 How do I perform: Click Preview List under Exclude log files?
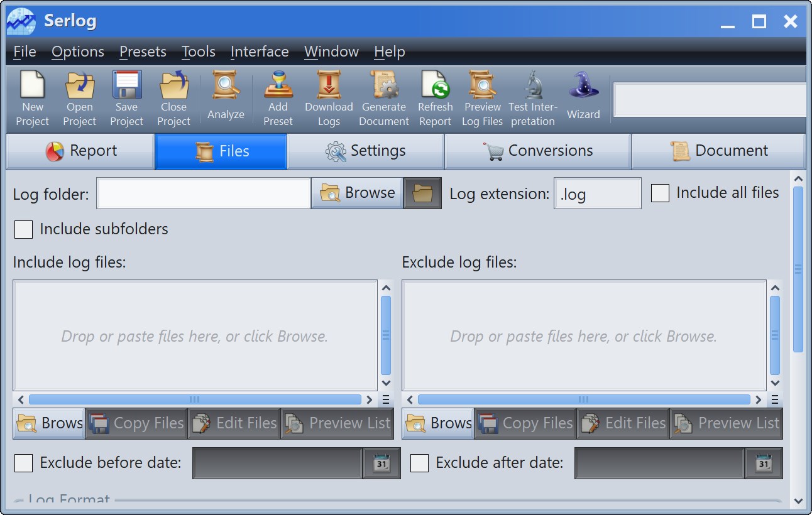coord(727,424)
